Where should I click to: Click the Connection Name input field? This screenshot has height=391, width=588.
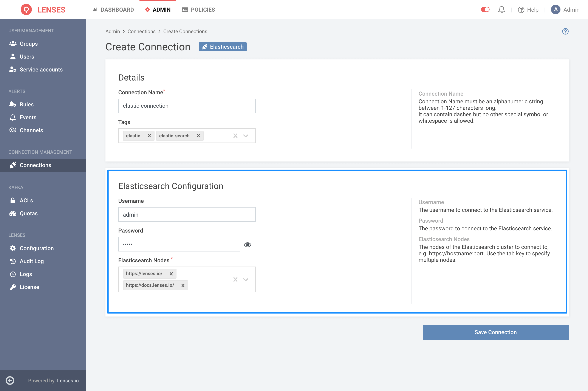click(x=187, y=106)
